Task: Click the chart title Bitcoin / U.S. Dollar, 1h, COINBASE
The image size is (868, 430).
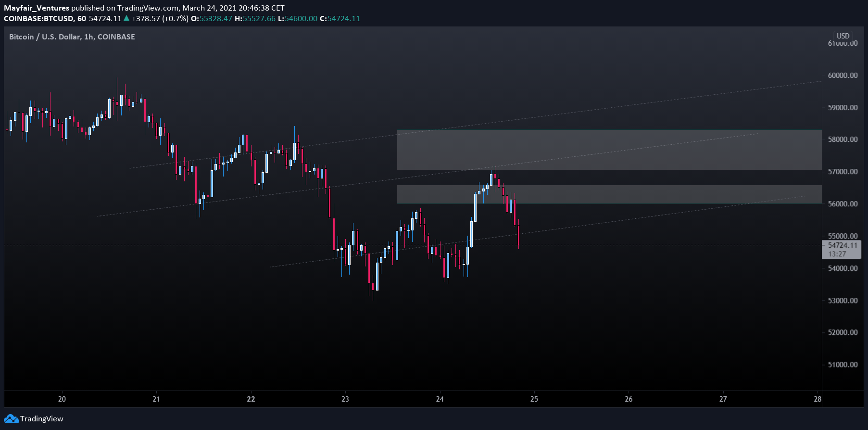Action: pos(72,37)
